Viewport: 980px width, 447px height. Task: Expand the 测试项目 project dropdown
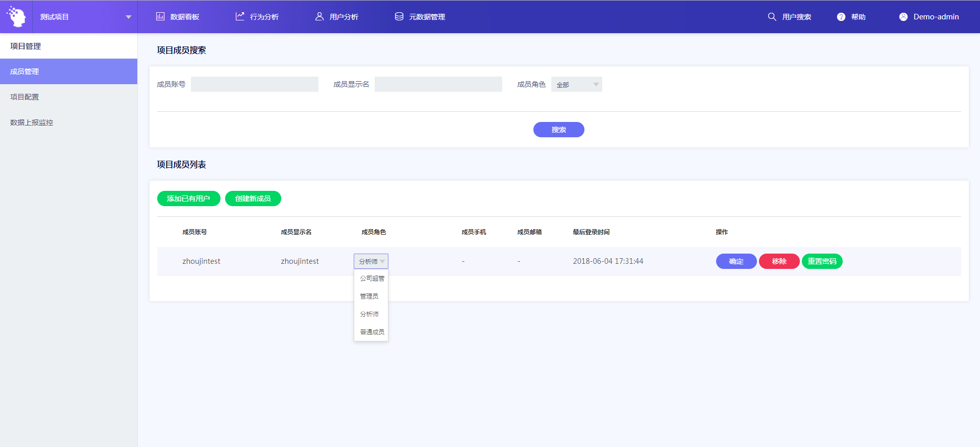128,17
